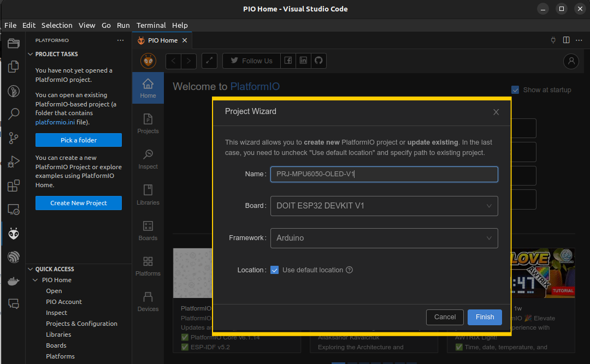Open the Run and Debug view
The height and width of the screenshot is (364, 590).
(14, 162)
